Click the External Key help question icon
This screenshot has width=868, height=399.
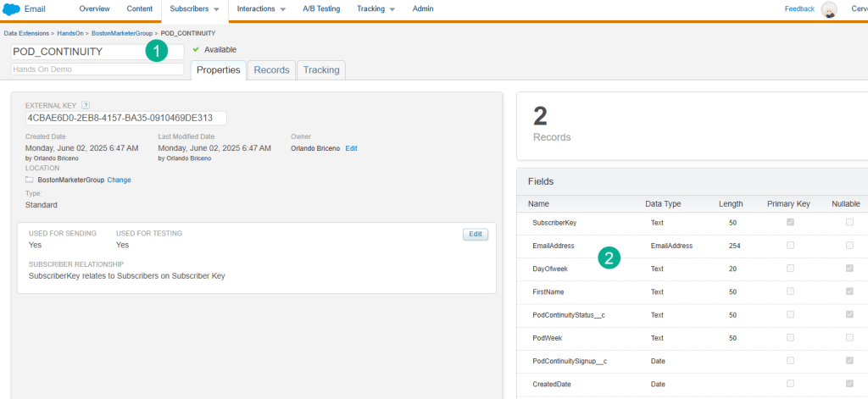click(86, 105)
